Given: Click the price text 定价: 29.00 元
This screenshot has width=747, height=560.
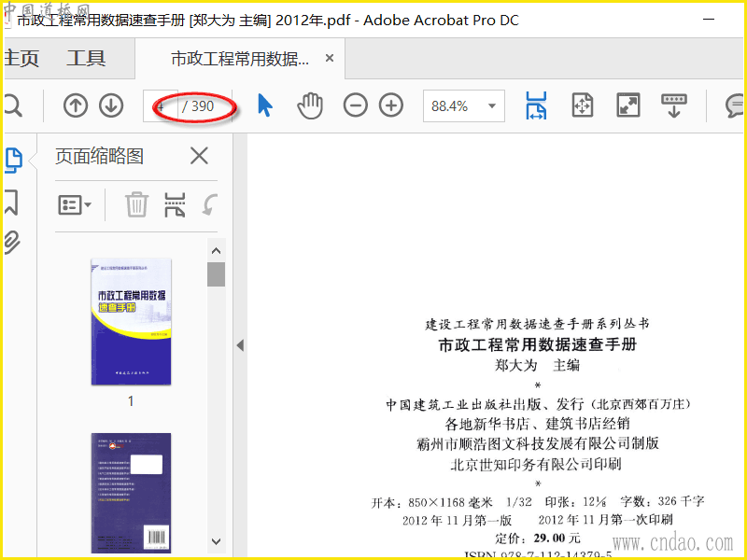Looking at the screenshot, I should click(538, 539).
